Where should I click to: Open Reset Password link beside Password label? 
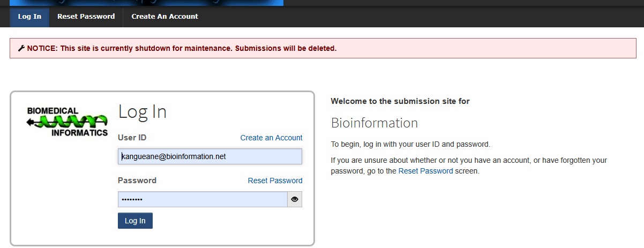coord(275,181)
